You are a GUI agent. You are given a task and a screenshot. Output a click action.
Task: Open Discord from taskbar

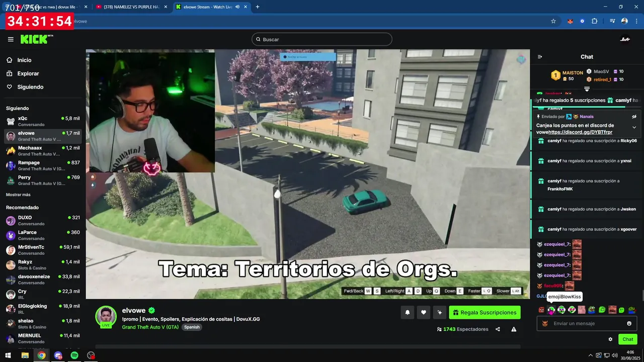point(58,355)
